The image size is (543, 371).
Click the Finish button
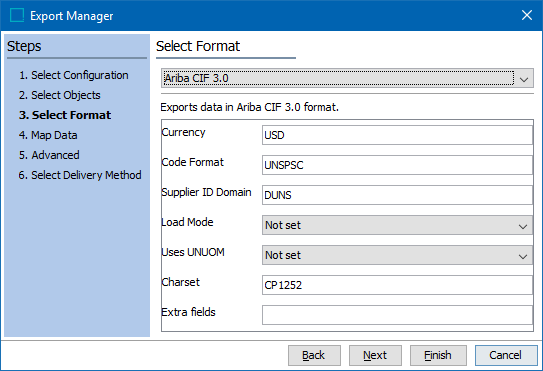pos(438,355)
